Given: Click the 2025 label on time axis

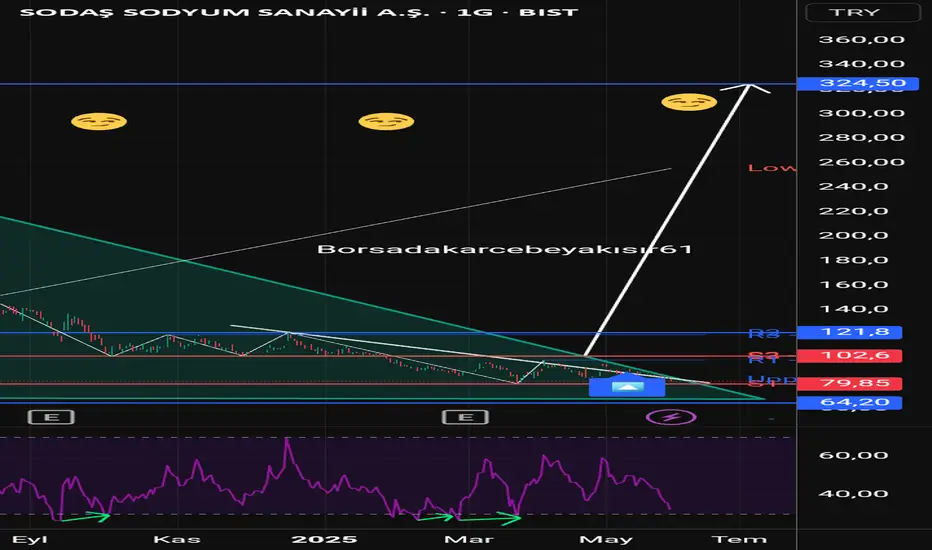Looking at the screenshot, I should coord(324,540).
